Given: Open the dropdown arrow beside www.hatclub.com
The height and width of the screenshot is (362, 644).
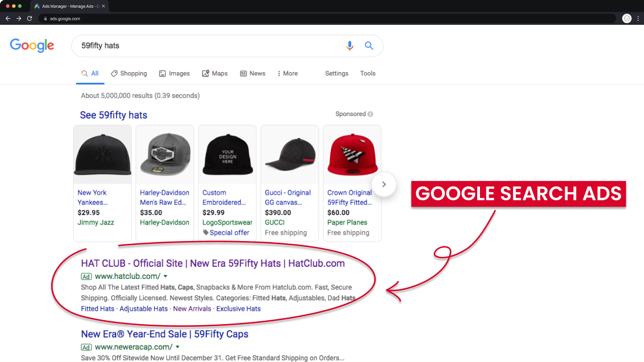Looking at the screenshot, I should (x=165, y=276).
